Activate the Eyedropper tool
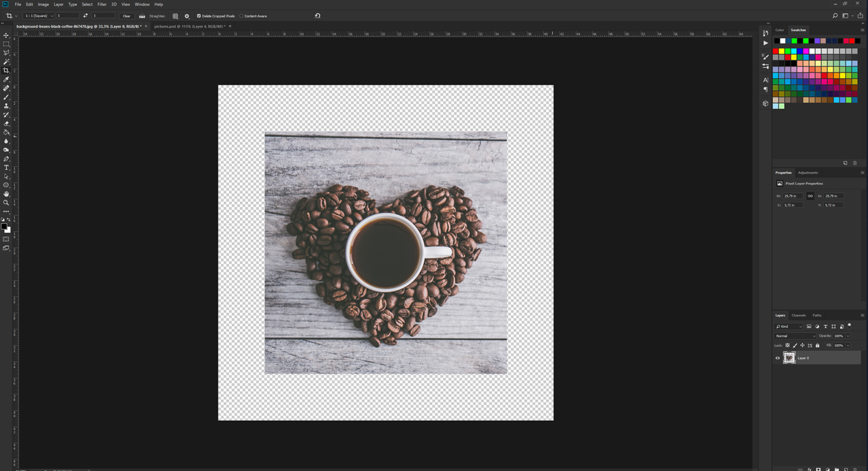 coord(6,79)
